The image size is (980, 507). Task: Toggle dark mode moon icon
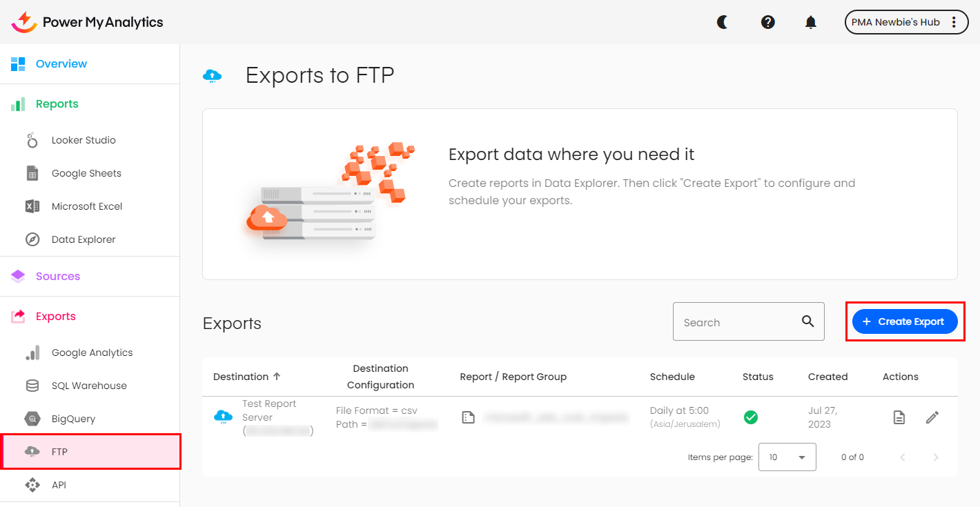(x=723, y=22)
